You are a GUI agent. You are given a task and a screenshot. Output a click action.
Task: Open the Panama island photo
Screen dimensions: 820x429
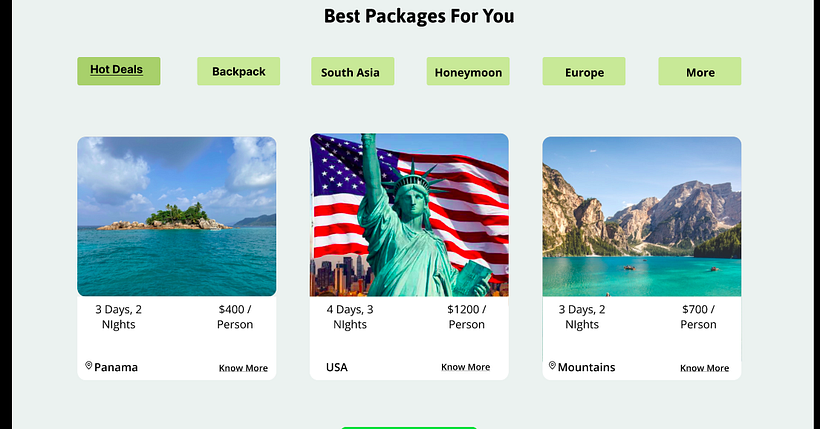[177, 217]
